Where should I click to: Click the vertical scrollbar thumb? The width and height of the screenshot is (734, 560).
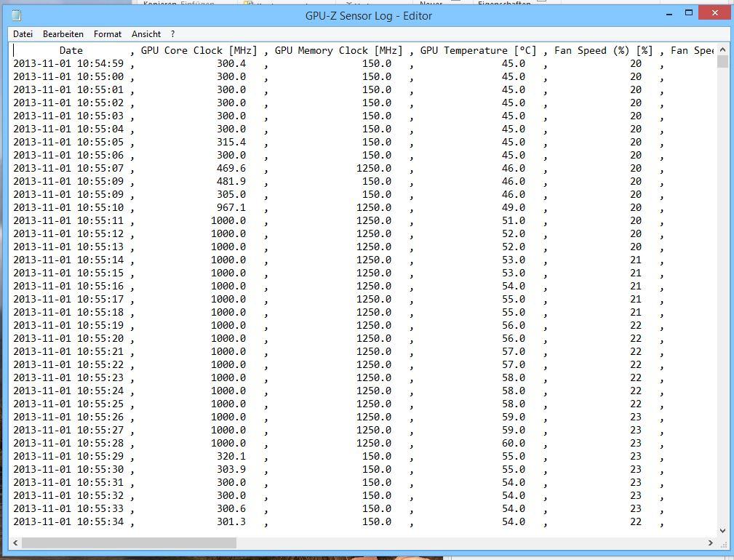(x=722, y=61)
